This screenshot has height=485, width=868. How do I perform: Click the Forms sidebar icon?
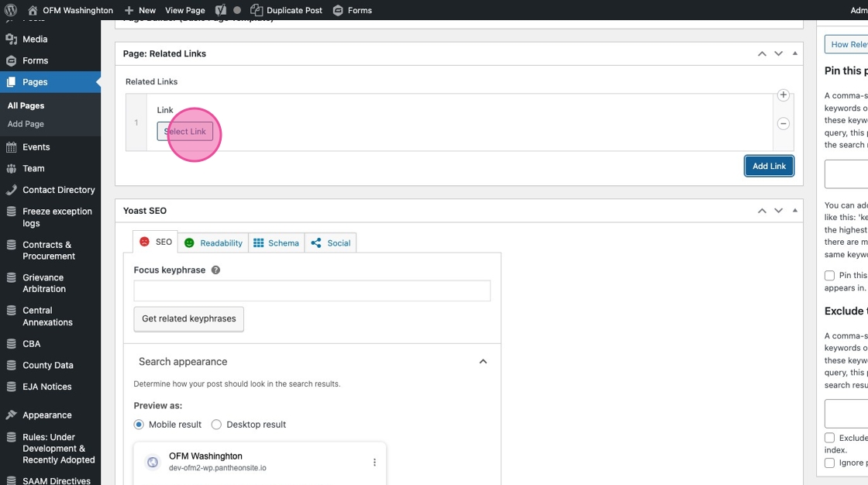click(x=11, y=61)
